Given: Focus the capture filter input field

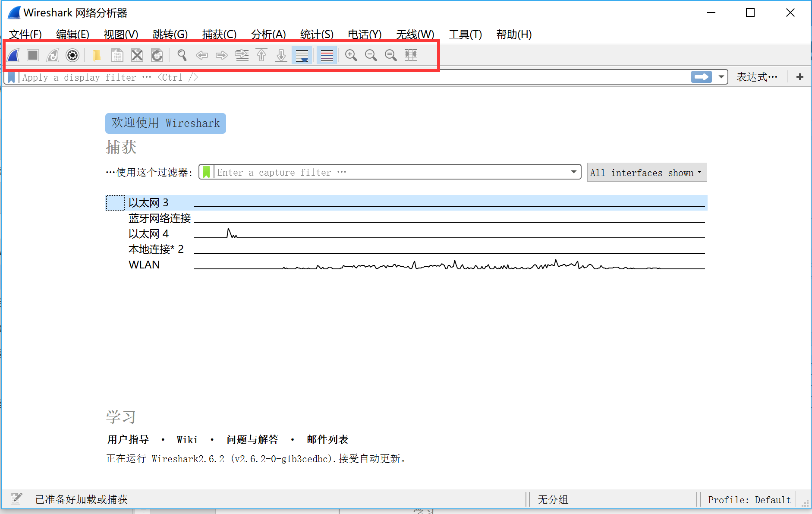Looking at the screenshot, I should point(390,172).
